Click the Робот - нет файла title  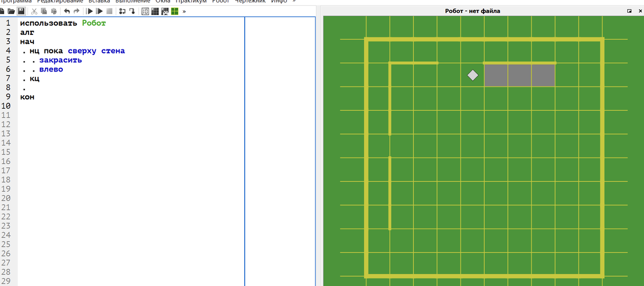tap(473, 11)
